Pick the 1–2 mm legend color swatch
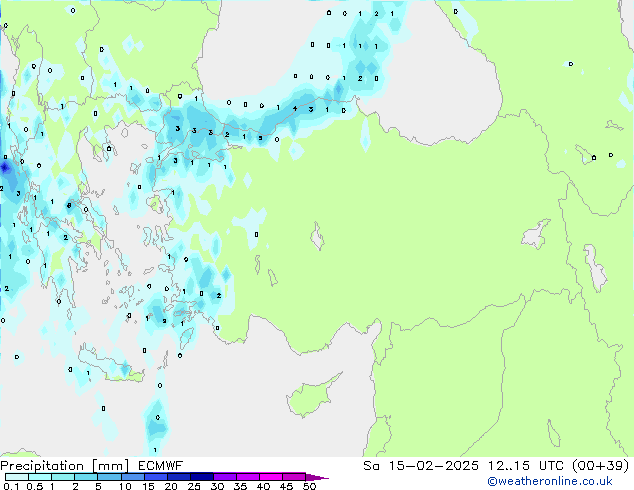This screenshot has height=490, width=634. tap(63, 477)
